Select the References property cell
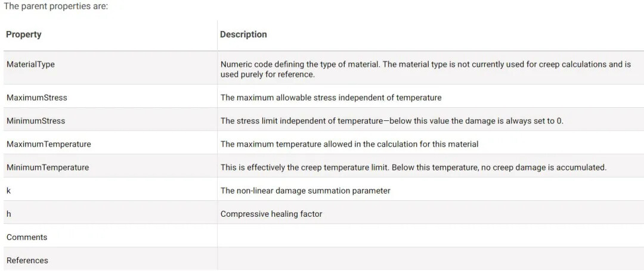The height and width of the screenshot is (271, 644). point(27,260)
